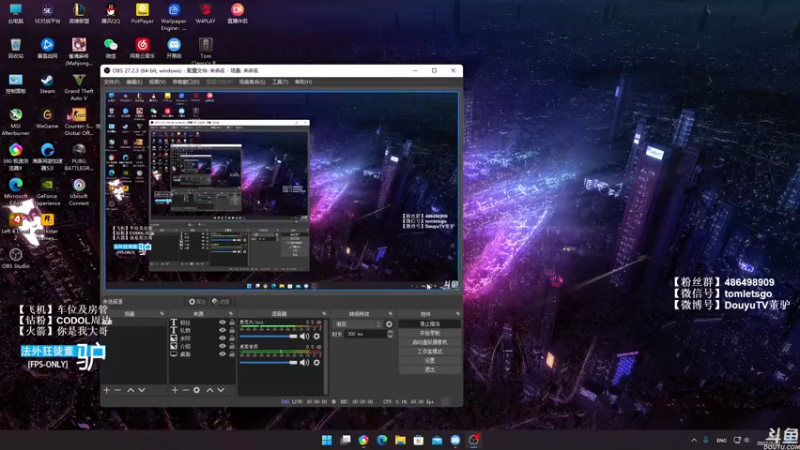Add a new scene with plus icon
Image resolution: width=800 pixels, height=450 pixels.
pos(107,390)
